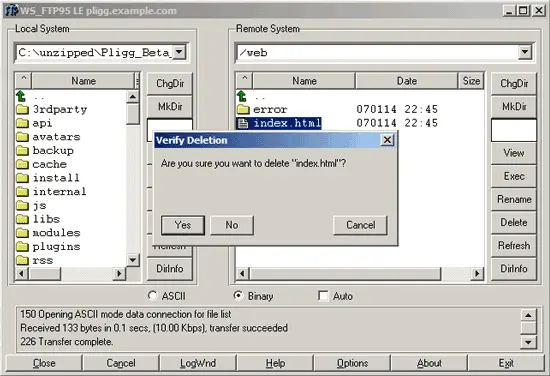This screenshot has width=550, height=376.
Task: Click the avatars folder icon
Action: pyautogui.click(x=22, y=137)
